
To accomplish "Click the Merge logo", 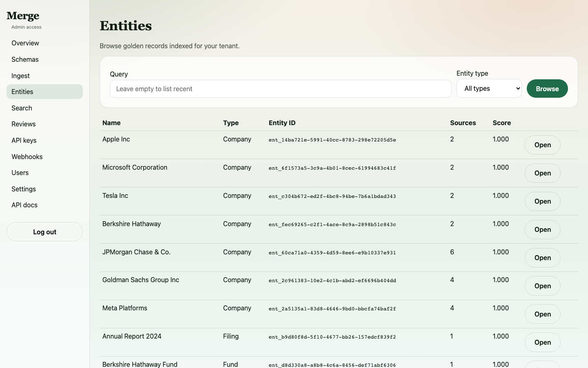I will point(23,16).
